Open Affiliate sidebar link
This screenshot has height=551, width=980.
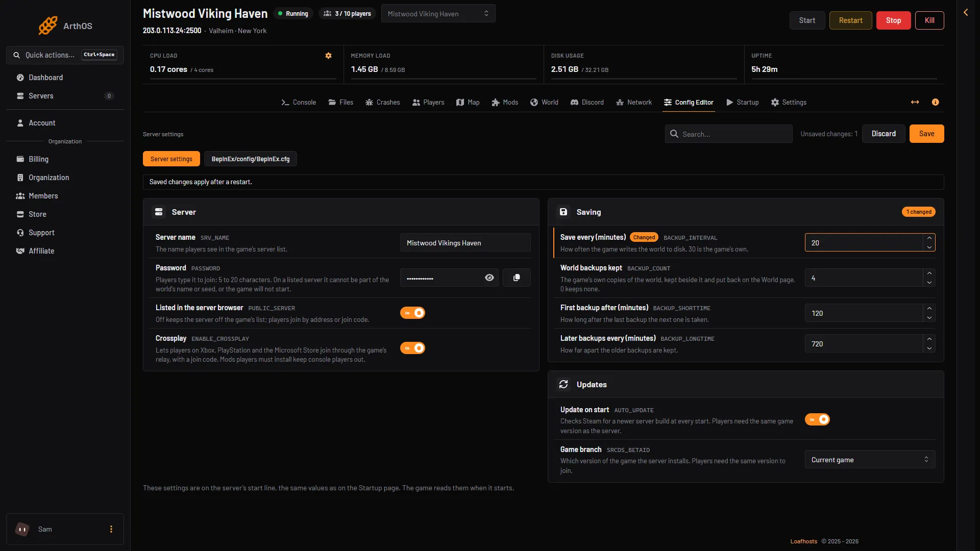tap(65, 251)
